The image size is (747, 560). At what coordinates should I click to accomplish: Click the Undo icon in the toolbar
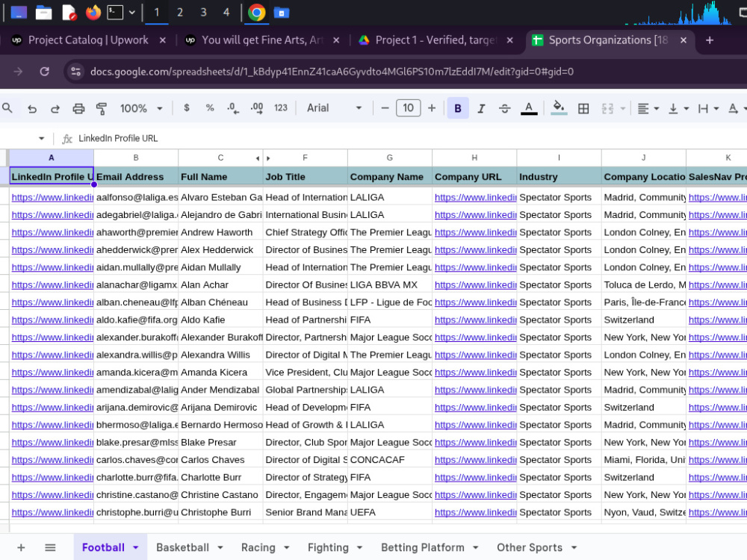(32, 108)
